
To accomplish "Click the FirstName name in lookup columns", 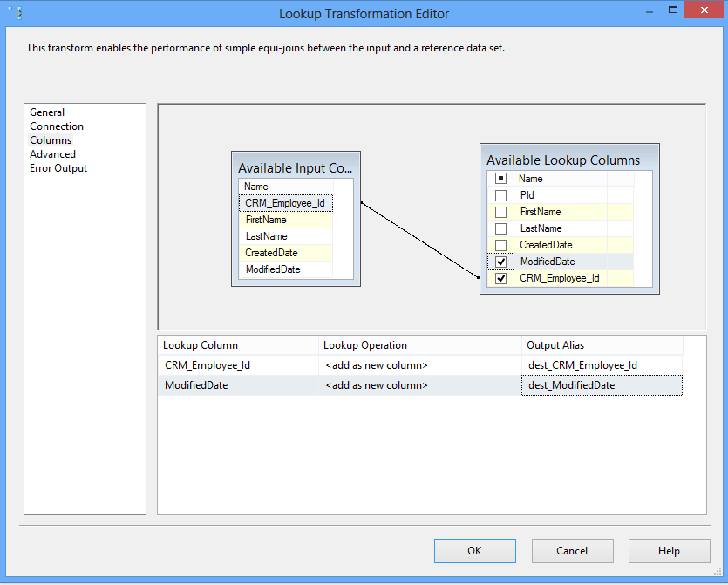I will [560, 212].
